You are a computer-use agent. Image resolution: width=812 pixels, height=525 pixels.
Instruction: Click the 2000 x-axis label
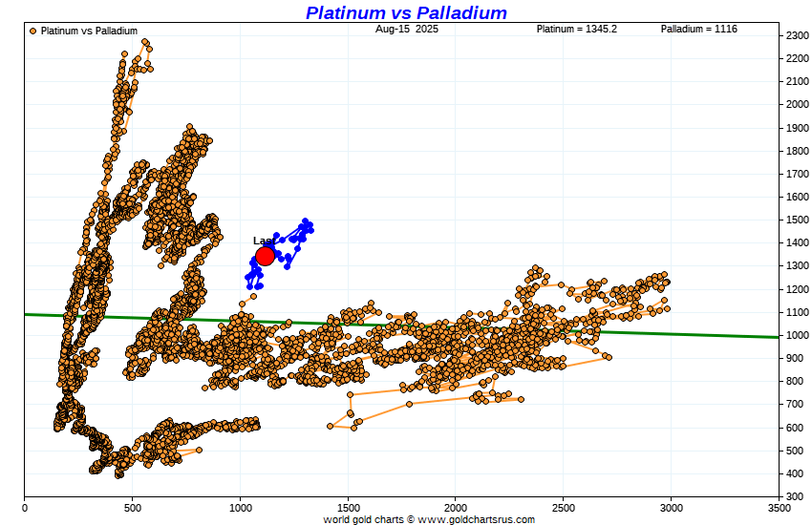tap(456, 508)
